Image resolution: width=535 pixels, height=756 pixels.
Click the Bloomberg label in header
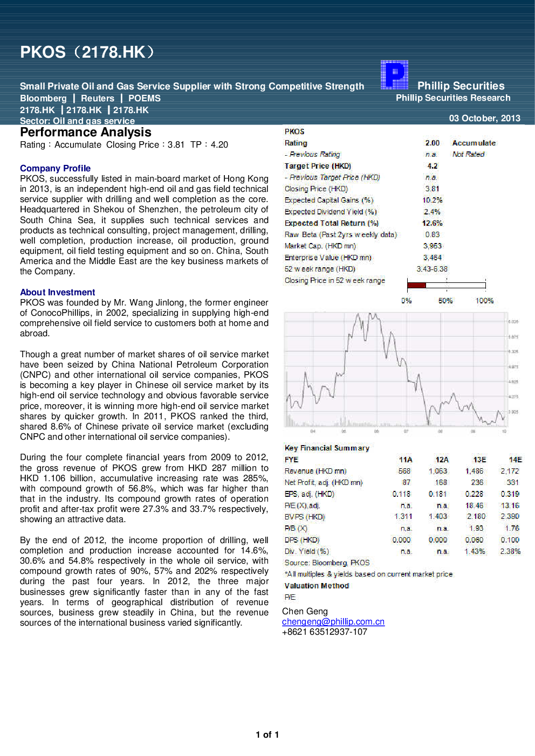coord(43,98)
